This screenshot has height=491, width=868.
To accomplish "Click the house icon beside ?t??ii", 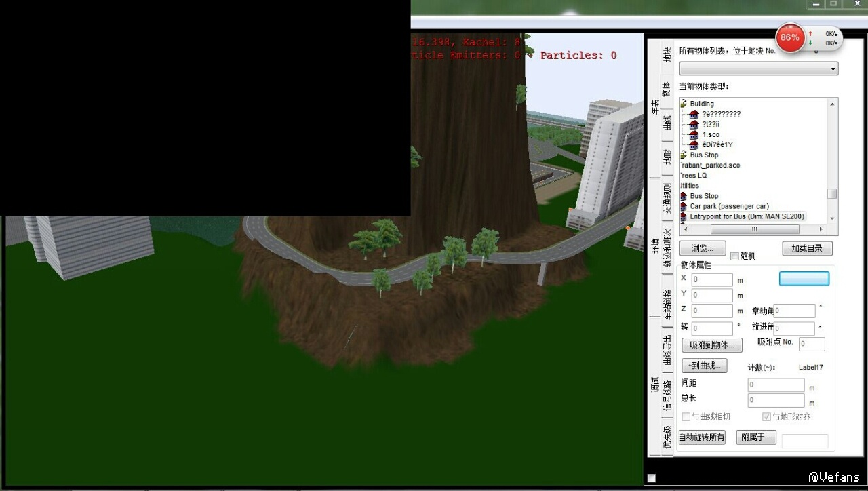I will pos(694,125).
